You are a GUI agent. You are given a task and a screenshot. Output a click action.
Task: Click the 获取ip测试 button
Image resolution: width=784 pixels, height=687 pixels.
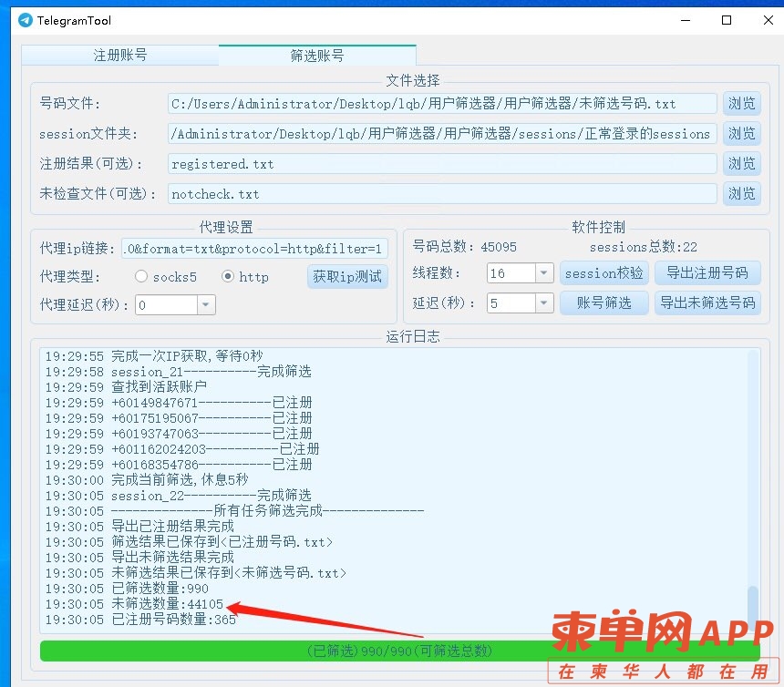[347, 276]
